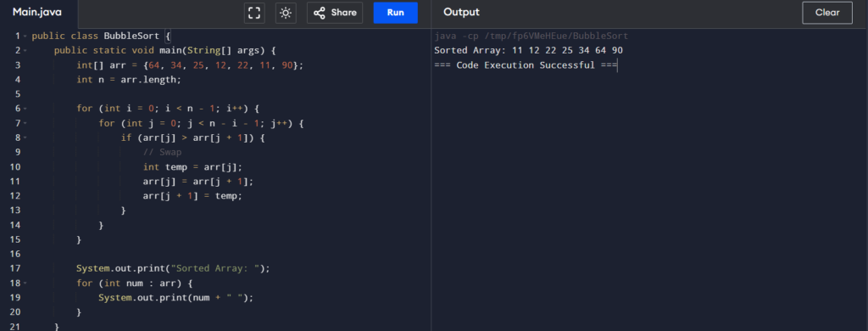Click the array declaration on line 3
The width and height of the screenshot is (868, 331).
pyautogui.click(x=191, y=65)
